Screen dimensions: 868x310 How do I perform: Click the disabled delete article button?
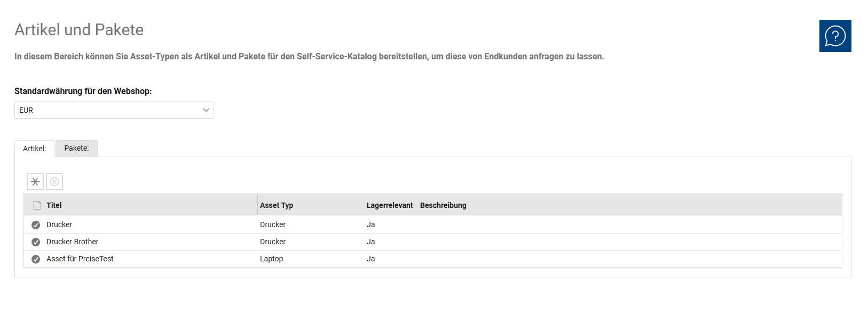54,182
